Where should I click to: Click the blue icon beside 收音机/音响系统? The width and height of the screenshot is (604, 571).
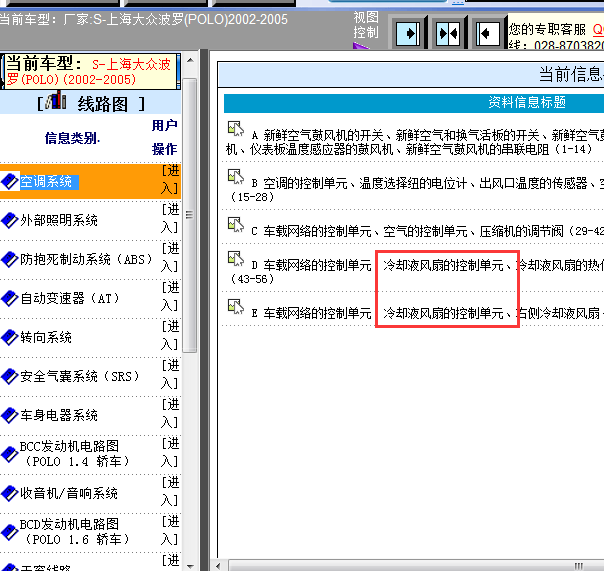click(10, 493)
